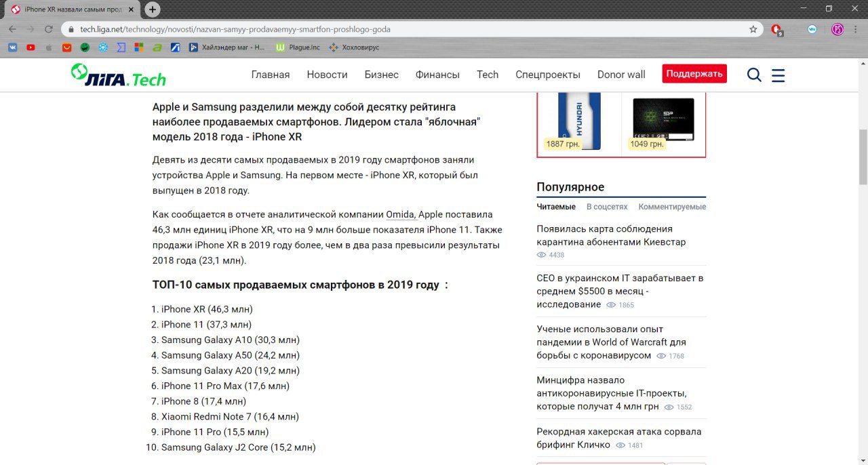Open the VK bookmark icon

(x=13, y=47)
